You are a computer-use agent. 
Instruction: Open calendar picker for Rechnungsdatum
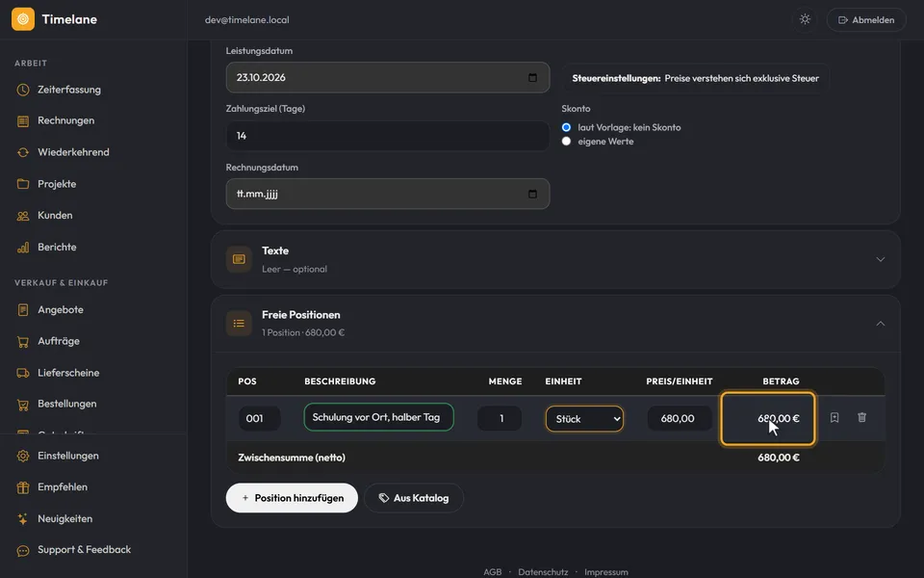[532, 194]
